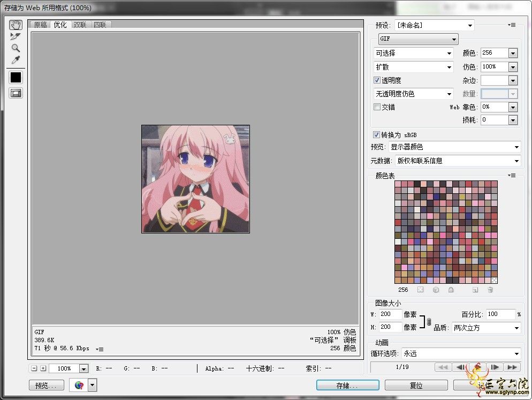Select the Zoom magnifier tool
This screenshot has width=532, height=400.
coord(16,48)
